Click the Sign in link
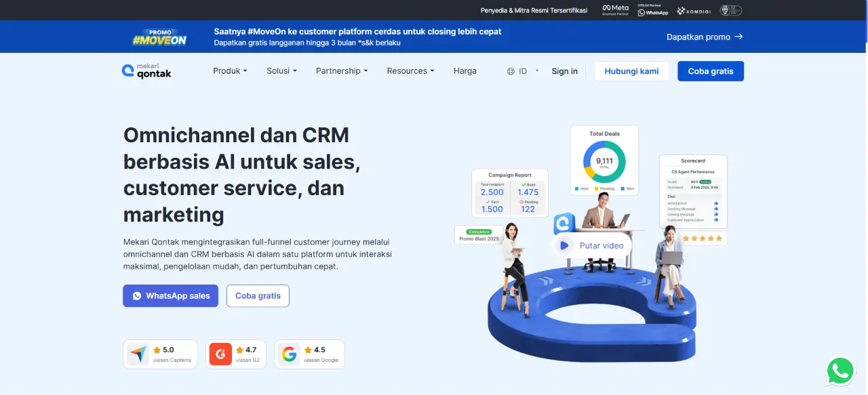 (x=565, y=71)
